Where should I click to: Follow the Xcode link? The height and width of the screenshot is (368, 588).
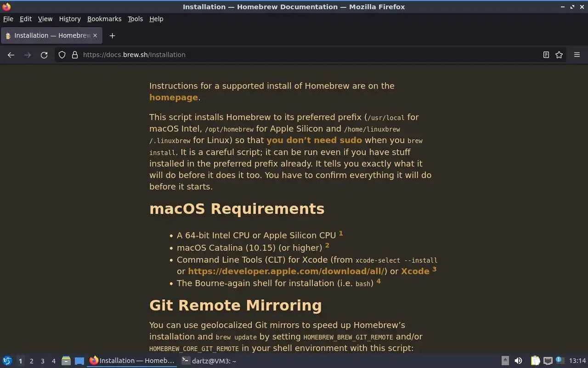coord(415,271)
